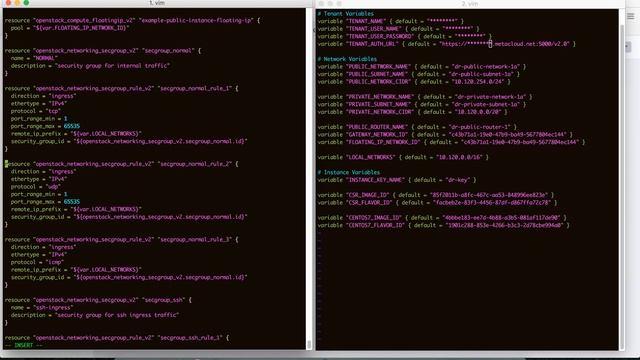Image resolution: width=640 pixels, height=360 pixels.
Task: Click 65535 port_range_max in the tcp rule
Action: coord(72,126)
